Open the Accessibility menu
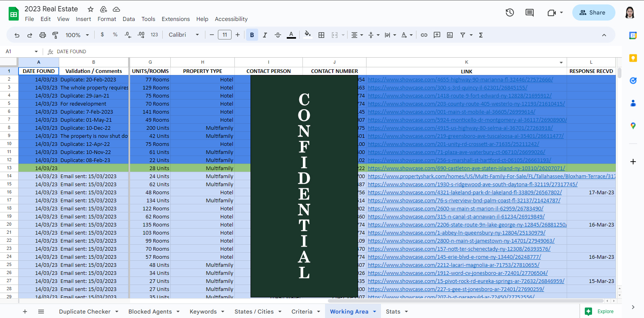Image resolution: width=644 pixels, height=318 pixels. (x=231, y=19)
